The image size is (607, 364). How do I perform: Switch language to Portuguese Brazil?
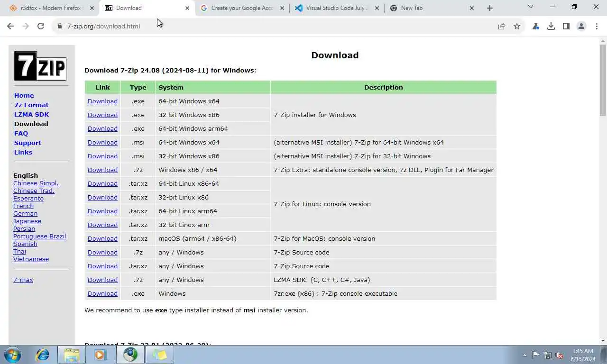pyautogui.click(x=39, y=236)
